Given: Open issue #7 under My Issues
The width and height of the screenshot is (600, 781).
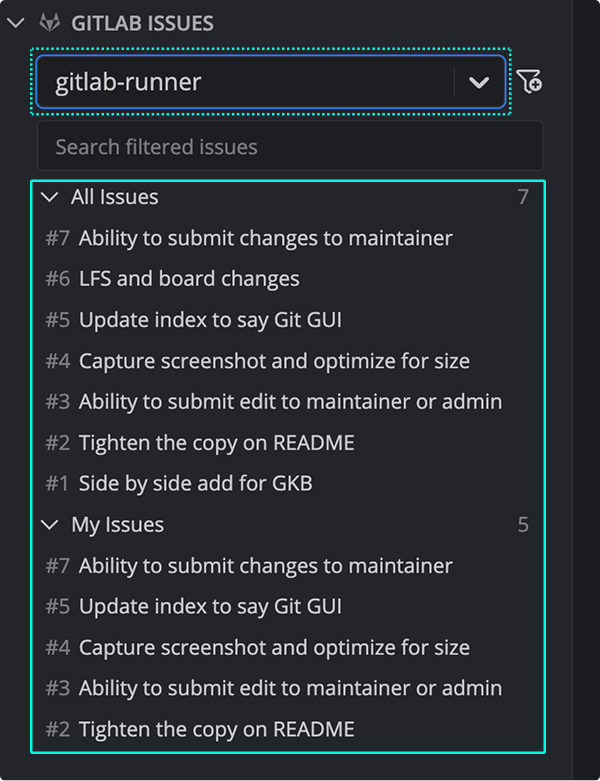Looking at the screenshot, I should pos(265,566).
